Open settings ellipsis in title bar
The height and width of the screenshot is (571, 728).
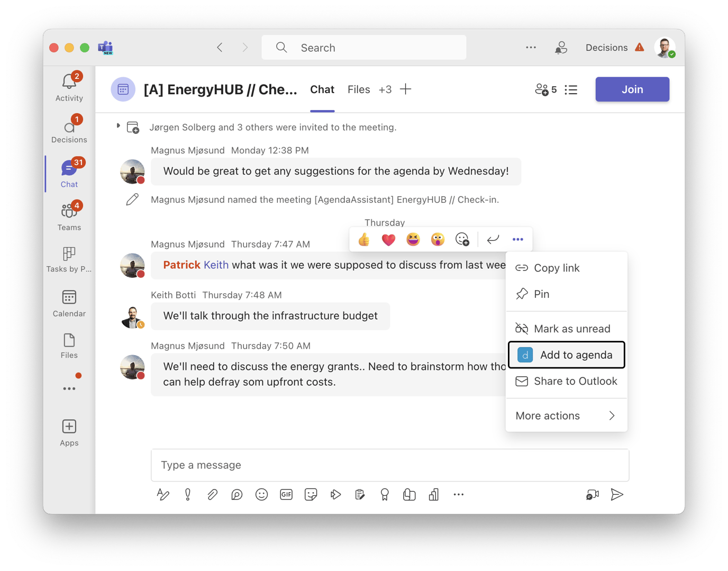[531, 48]
